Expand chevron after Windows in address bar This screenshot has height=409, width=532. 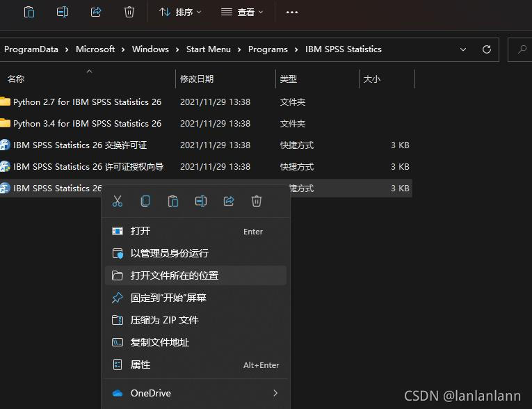(177, 50)
